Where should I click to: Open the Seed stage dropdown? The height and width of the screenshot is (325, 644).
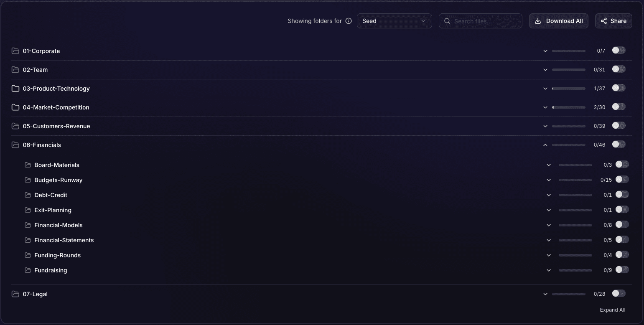pyautogui.click(x=394, y=21)
